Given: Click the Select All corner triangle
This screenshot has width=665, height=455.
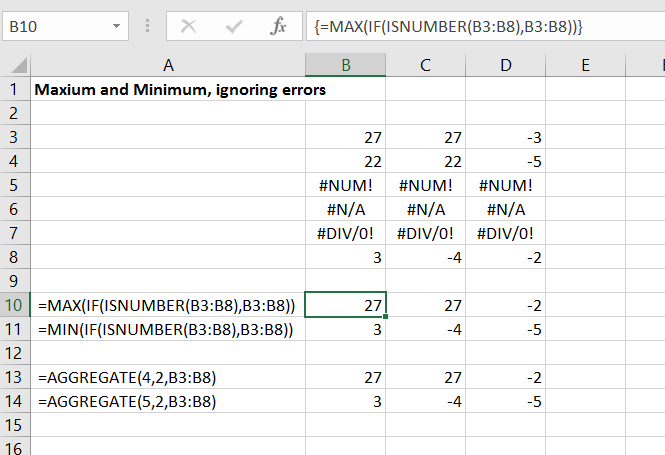Looking at the screenshot, I should tap(16, 66).
